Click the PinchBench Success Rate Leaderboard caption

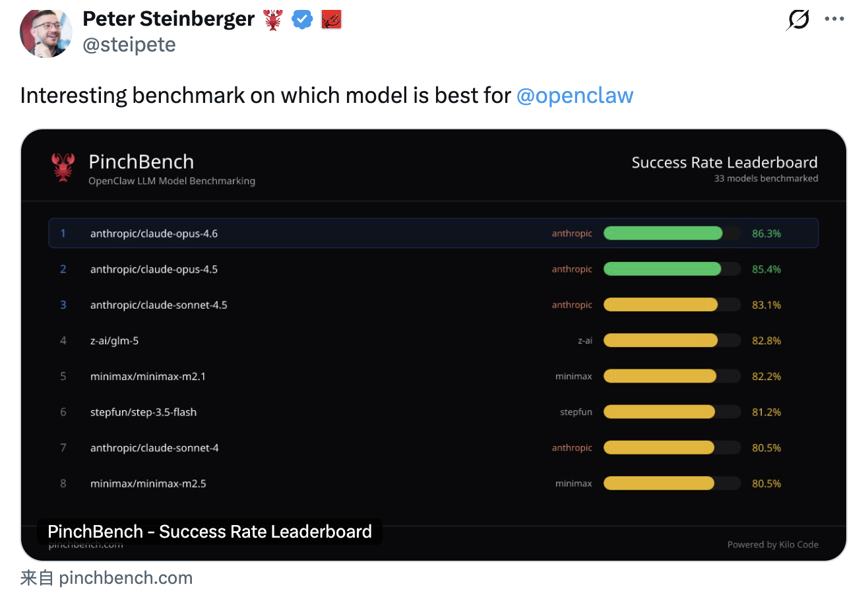[210, 532]
